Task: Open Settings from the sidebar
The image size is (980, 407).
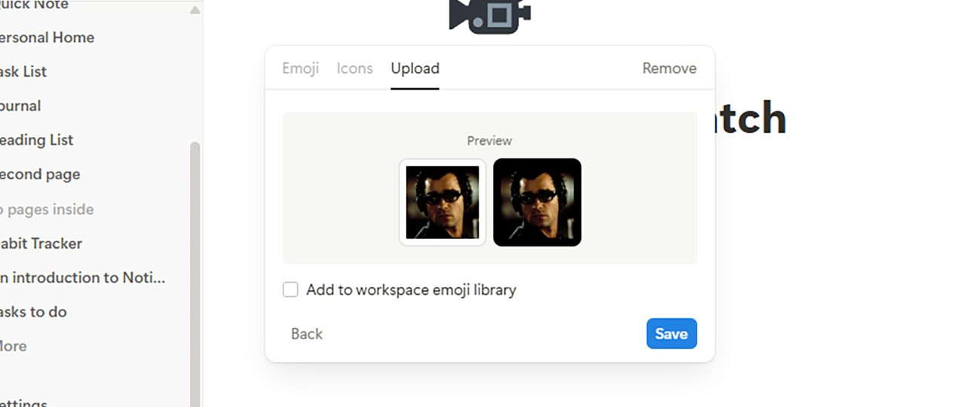Action: [x=23, y=403]
